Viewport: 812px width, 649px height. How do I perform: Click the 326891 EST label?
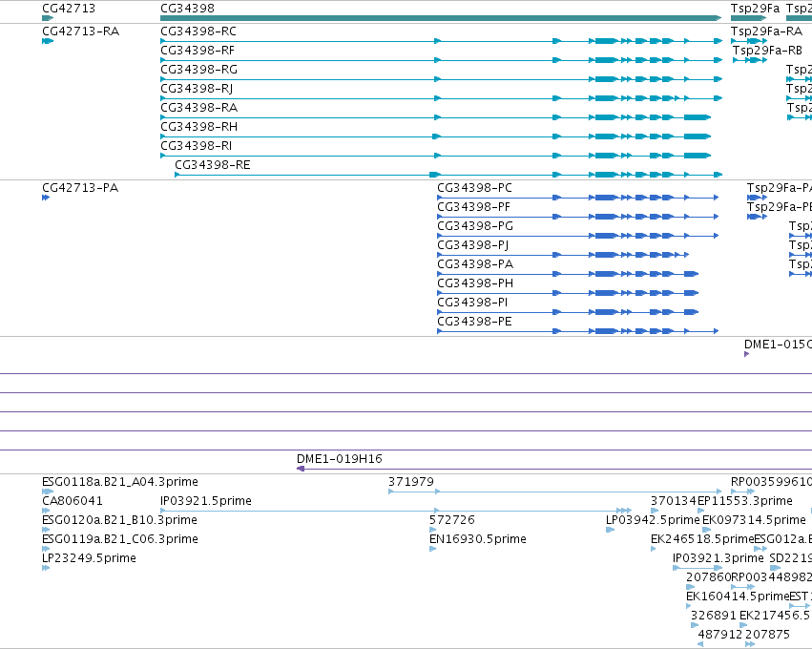713,616
